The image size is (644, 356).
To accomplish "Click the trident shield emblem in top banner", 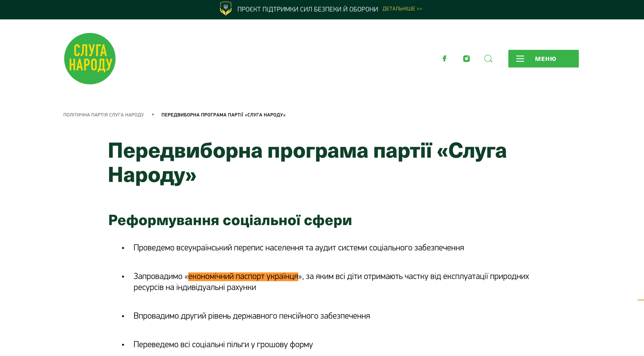I will pyautogui.click(x=226, y=9).
